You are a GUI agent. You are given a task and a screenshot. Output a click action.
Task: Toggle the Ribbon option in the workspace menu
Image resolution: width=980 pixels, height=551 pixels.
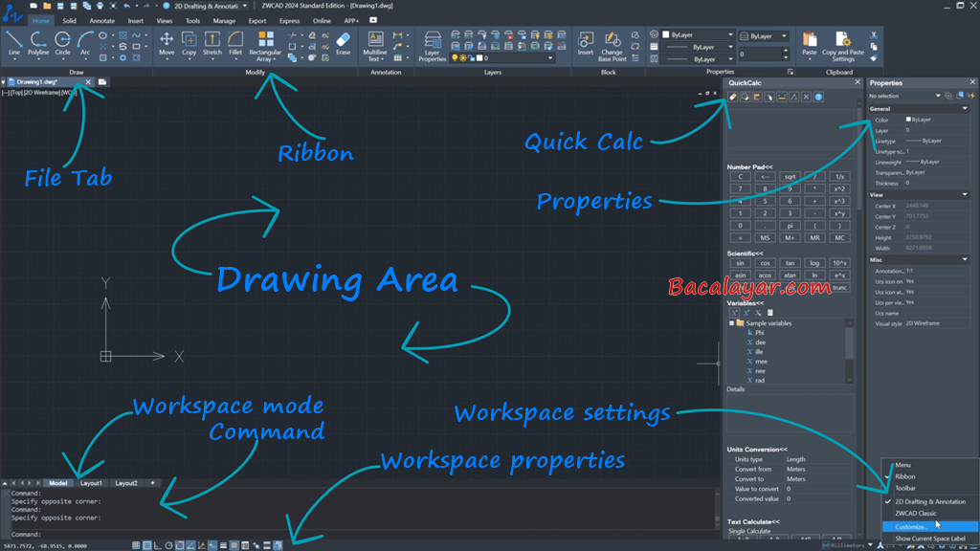904,476
